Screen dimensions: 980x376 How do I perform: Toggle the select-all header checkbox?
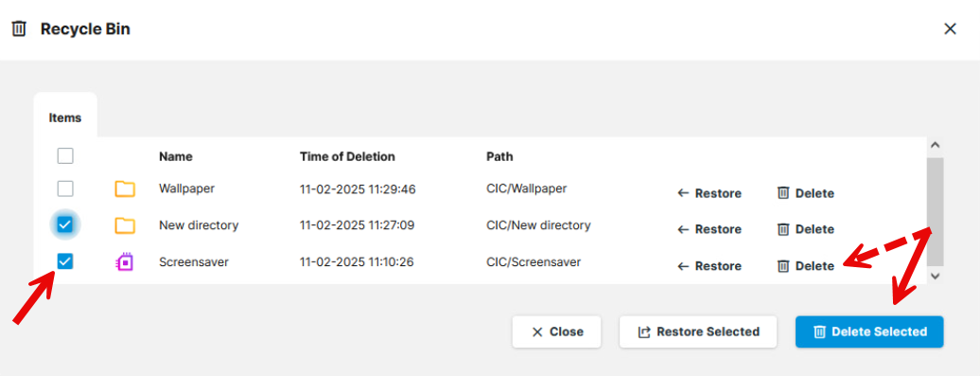point(65,155)
